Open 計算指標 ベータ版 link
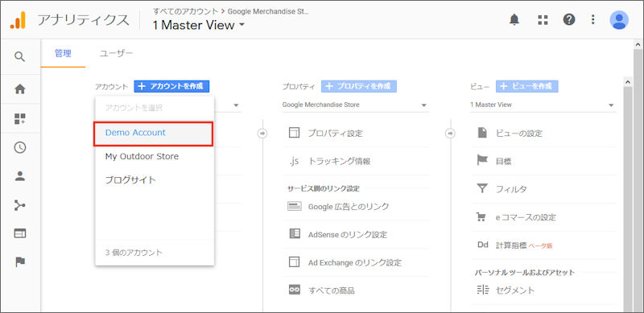 click(524, 245)
